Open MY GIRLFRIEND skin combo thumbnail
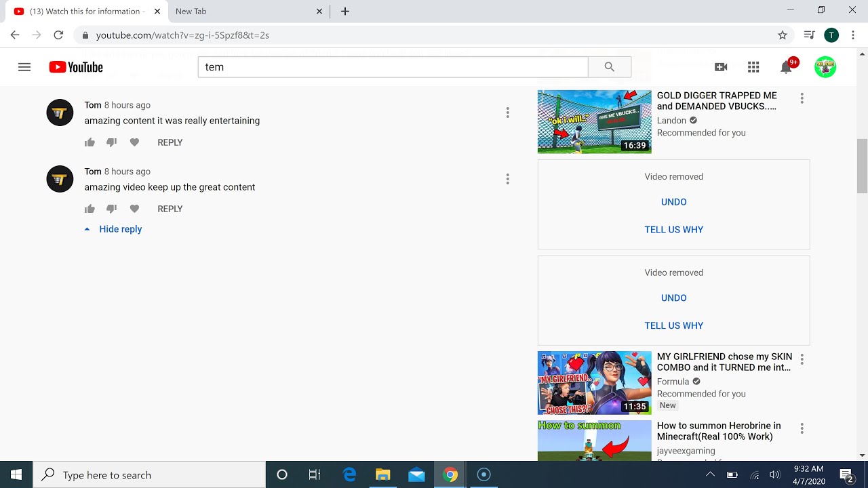This screenshot has width=868, height=488. [x=595, y=383]
